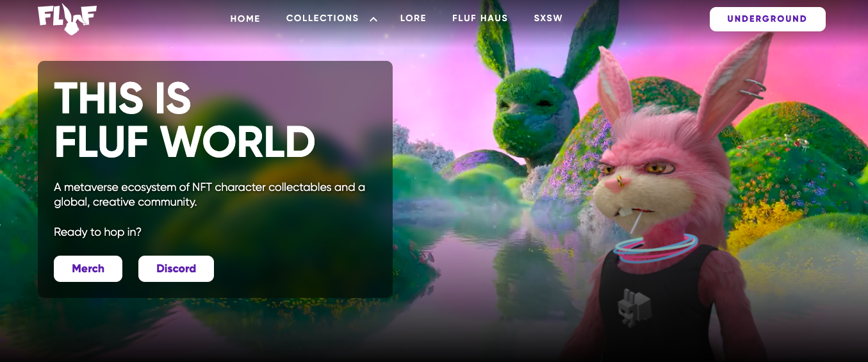Click the Merch button

click(x=88, y=268)
